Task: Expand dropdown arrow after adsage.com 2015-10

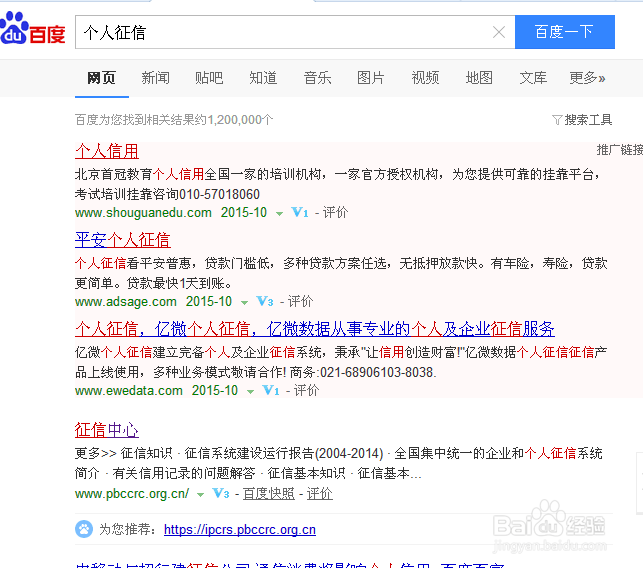Action: (244, 303)
